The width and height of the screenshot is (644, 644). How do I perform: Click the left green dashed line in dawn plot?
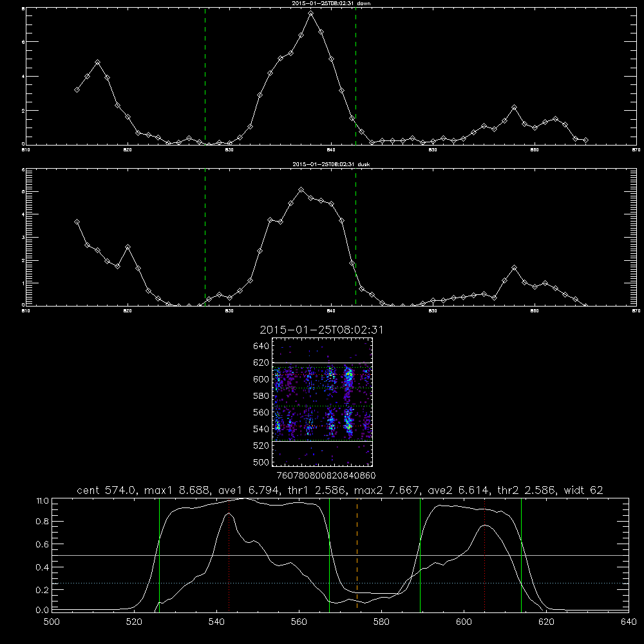point(205,77)
